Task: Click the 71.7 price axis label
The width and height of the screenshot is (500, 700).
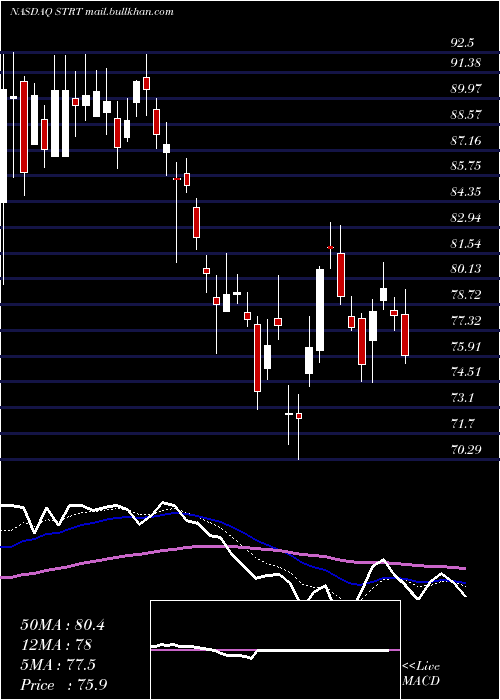Action: point(462,423)
